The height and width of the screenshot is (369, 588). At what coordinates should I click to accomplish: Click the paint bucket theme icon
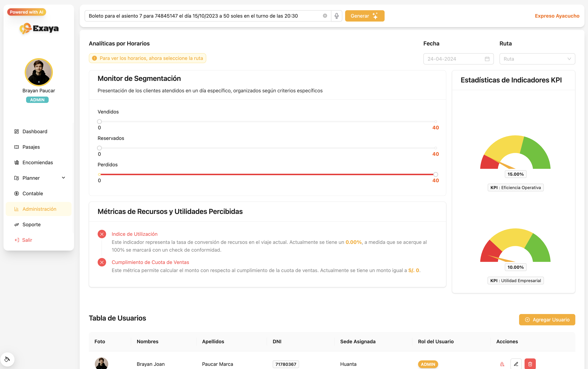7,359
